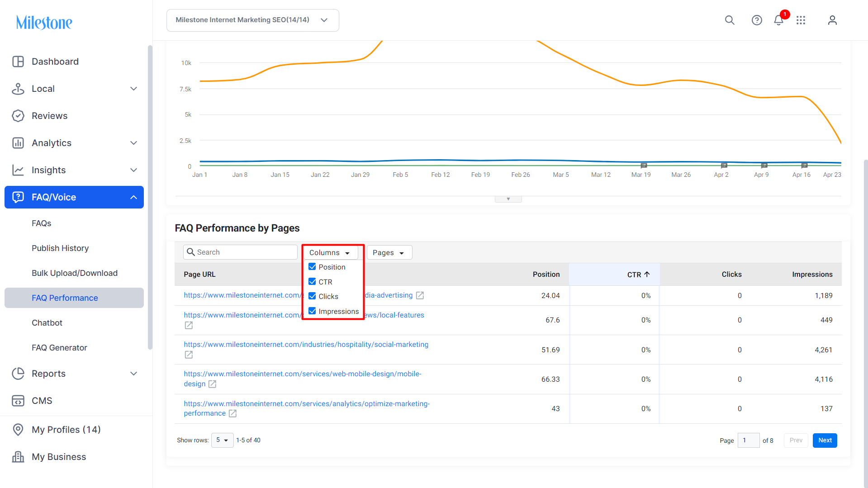This screenshot has height=488, width=868.
Task: Uncheck the Position column checkbox
Action: 312,267
